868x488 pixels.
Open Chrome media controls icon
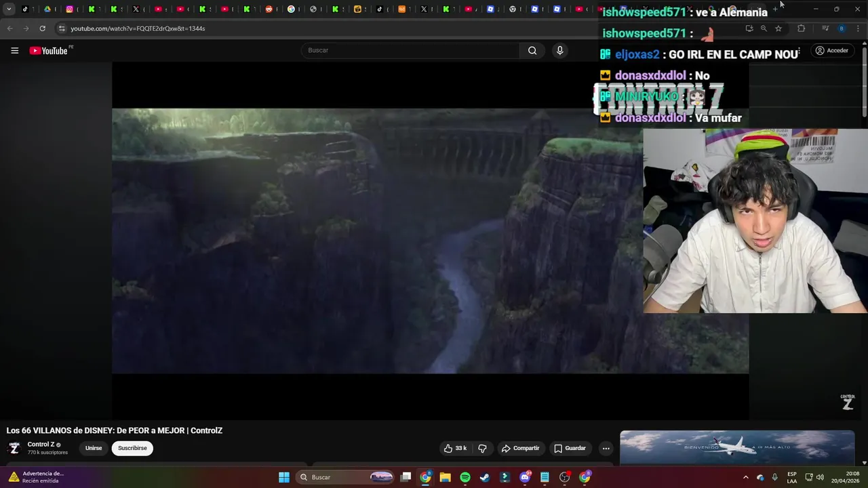coord(825,28)
